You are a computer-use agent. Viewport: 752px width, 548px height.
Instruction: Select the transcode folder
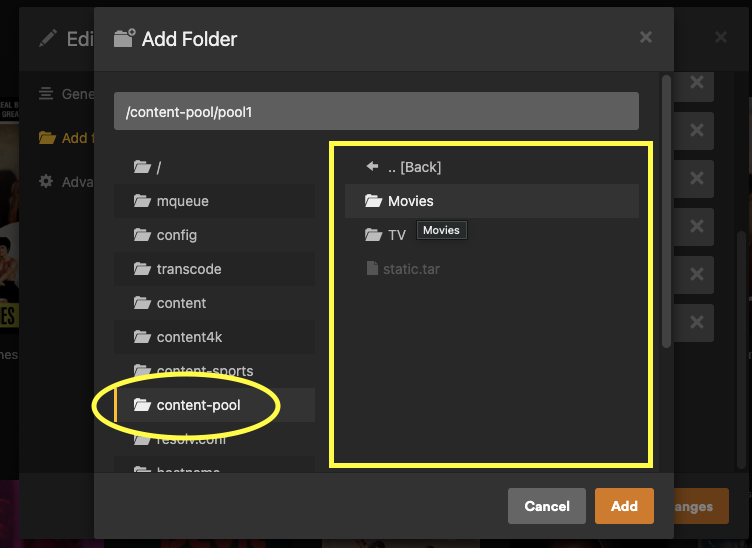214,269
